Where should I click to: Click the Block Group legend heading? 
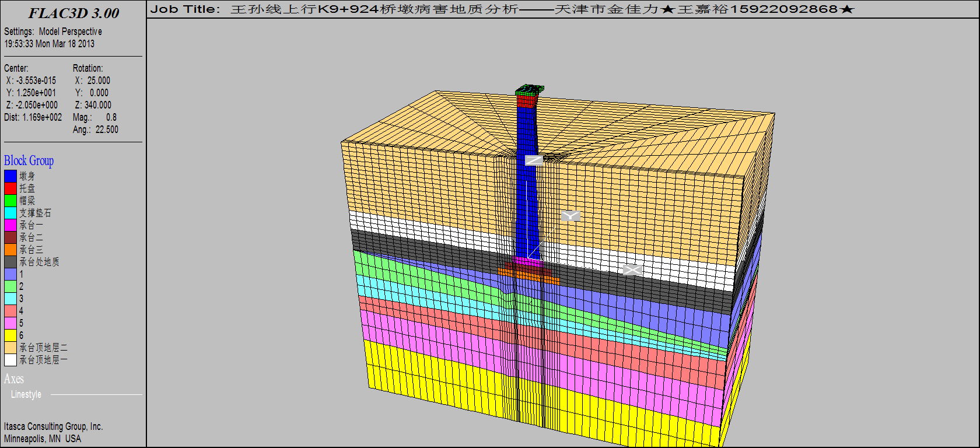click(29, 160)
